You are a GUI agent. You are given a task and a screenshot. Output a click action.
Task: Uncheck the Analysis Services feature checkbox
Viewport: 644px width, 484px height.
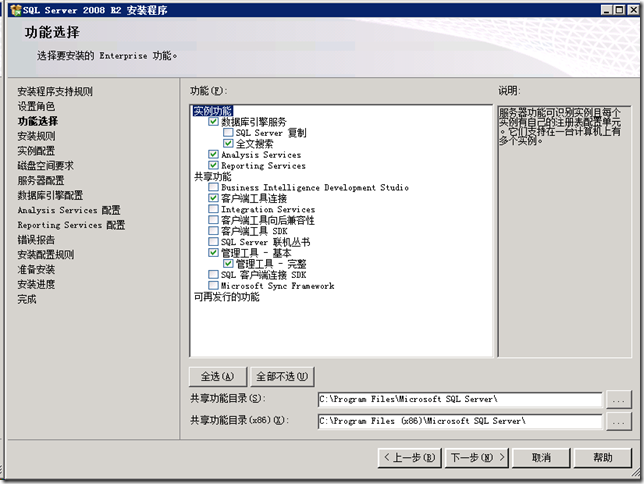click(213, 154)
